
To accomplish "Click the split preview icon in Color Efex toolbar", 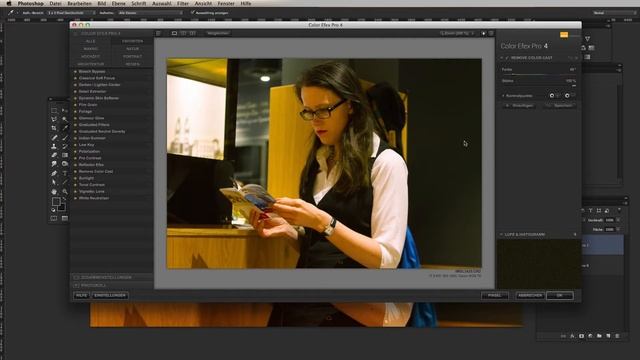I will click(183, 33).
